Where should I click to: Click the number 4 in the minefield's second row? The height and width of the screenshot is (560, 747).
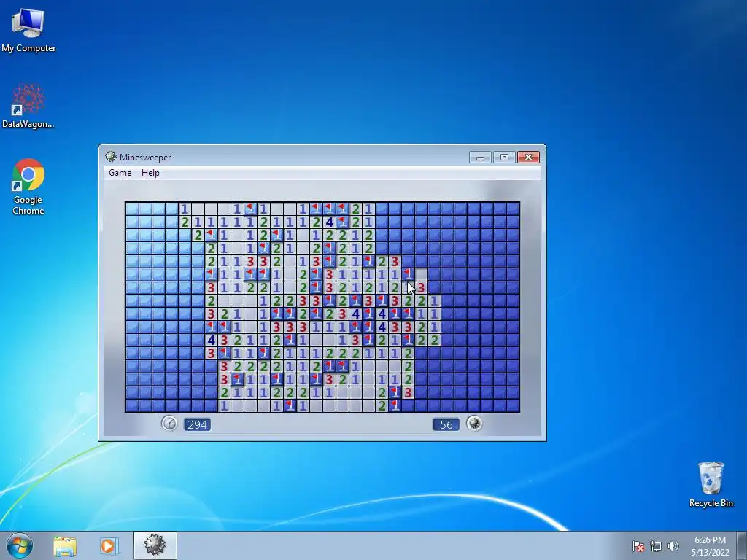coord(329,222)
